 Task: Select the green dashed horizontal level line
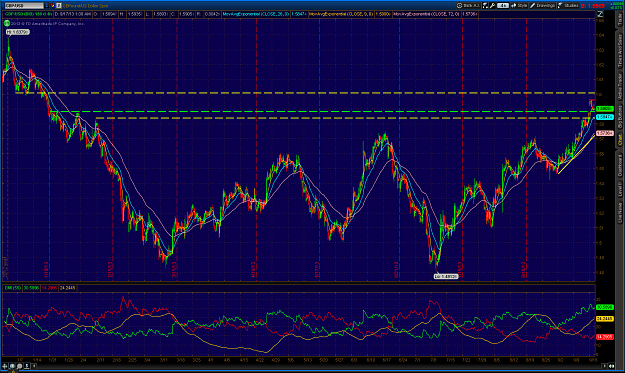[322, 112]
